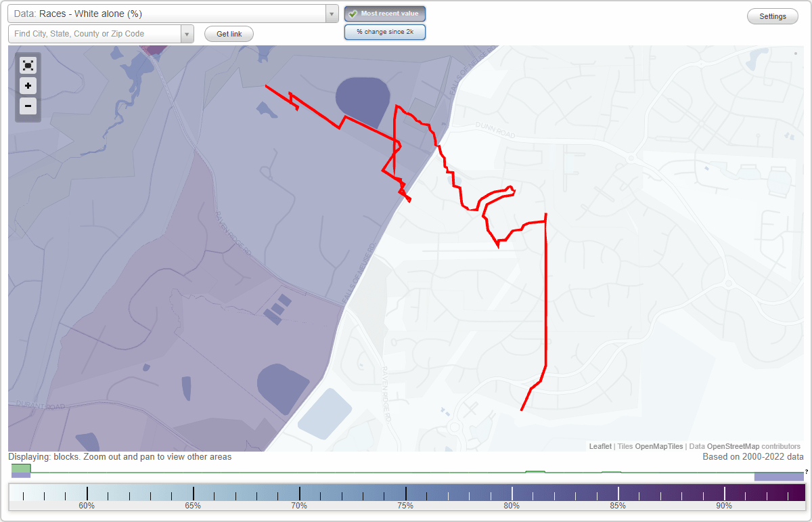
Task: Open the Leaflet attribution link
Action: (600, 446)
